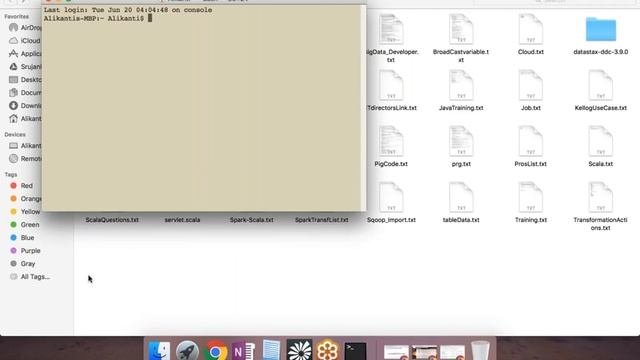The height and width of the screenshot is (360, 640).
Task: Select the Sqoop_import.txt file icon
Action: tap(391, 197)
